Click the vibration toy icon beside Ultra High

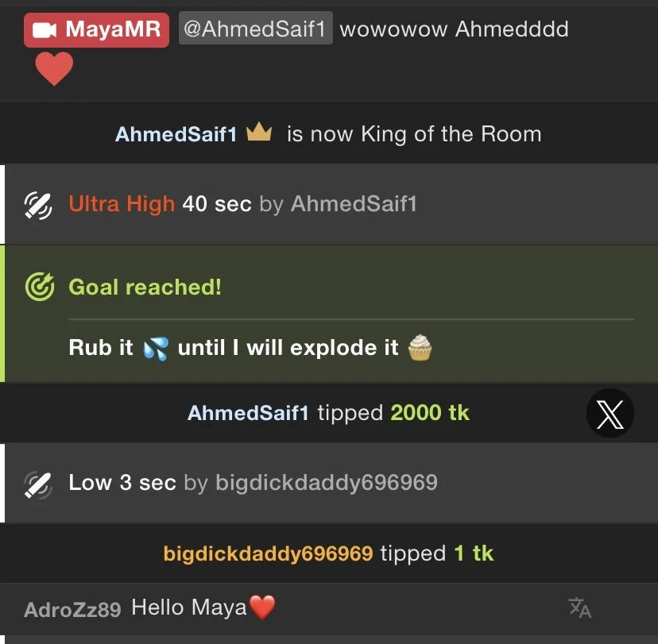click(x=38, y=206)
